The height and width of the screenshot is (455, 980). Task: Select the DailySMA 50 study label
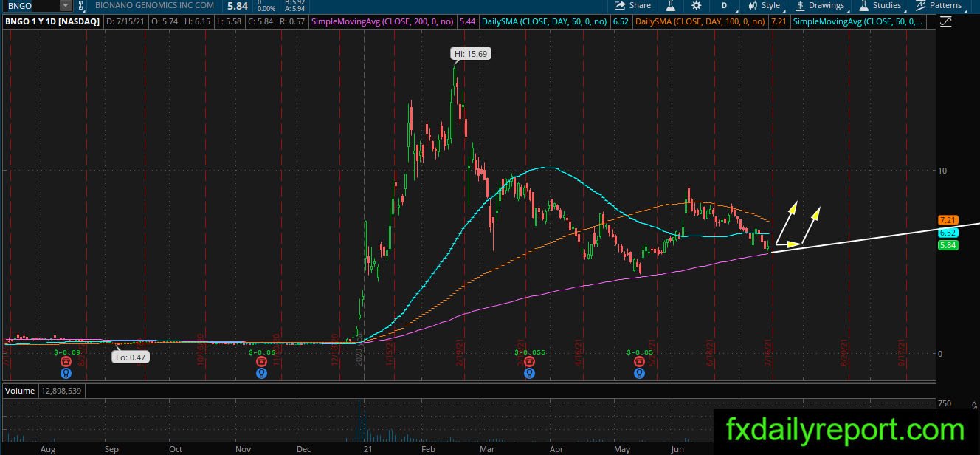(545, 22)
